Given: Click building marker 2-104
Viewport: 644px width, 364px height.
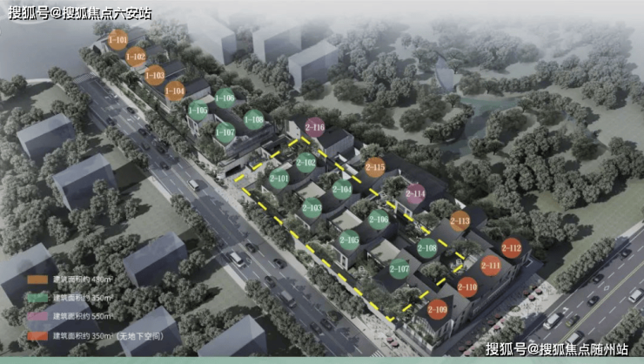Looking at the screenshot, I should tap(342, 189).
